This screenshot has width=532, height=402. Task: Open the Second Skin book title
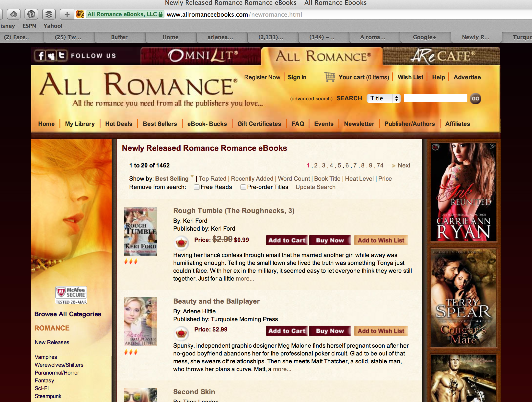click(x=194, y=392)
